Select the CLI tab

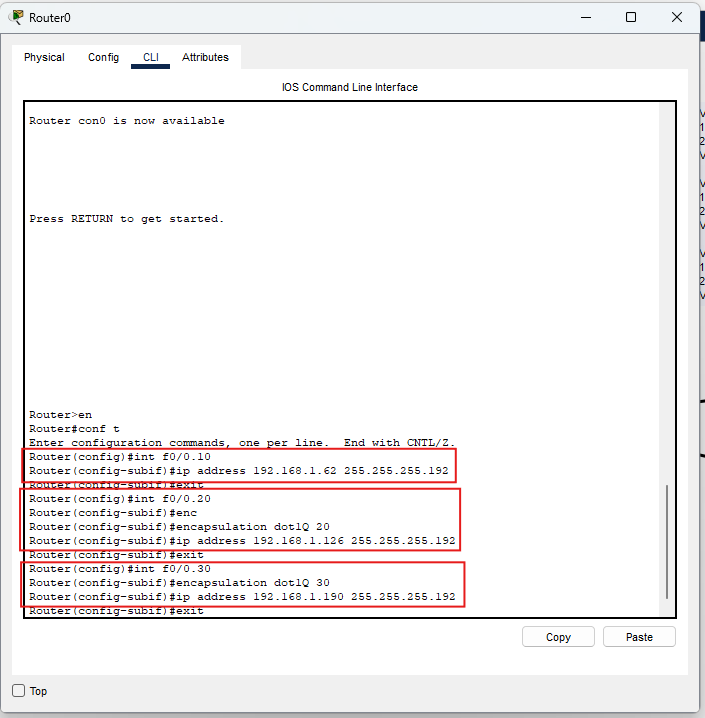(x=151, y=57)
